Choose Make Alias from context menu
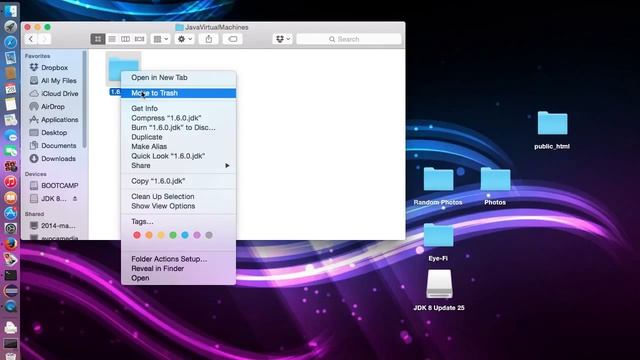The height and width of the screenshot is (360, 640). [x=178, y=147]
